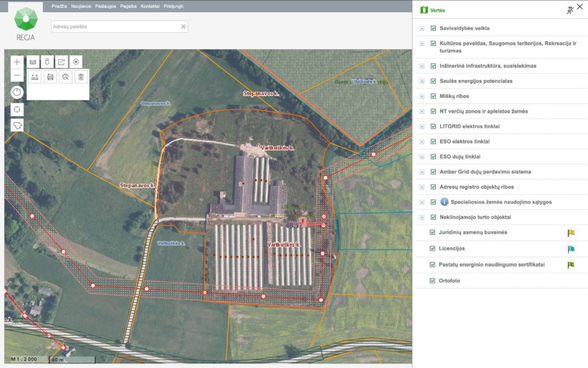The image size is (588, 368).
Task: Click the trash icon to clear measurements
Action: 81,77
